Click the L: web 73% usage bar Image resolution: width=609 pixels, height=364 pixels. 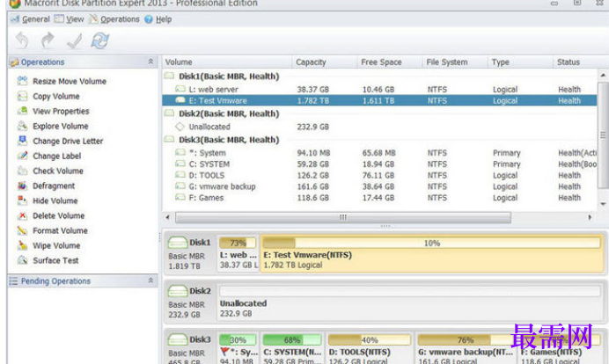(238, 243)
